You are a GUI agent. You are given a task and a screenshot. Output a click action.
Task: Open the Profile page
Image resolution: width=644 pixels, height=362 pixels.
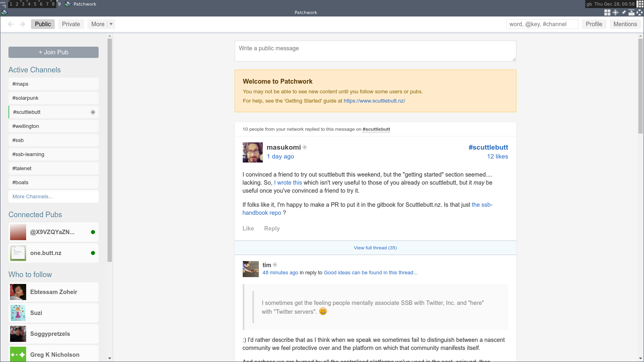pos(594,24)
